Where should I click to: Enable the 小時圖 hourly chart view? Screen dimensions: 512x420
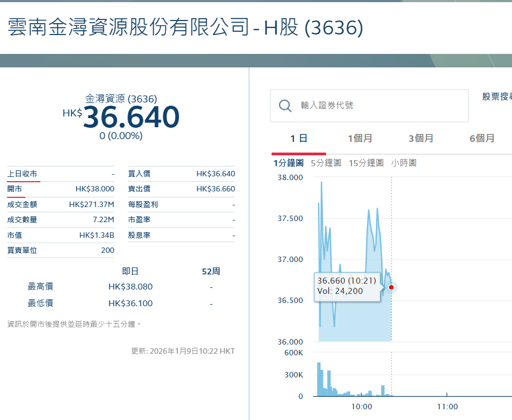[403, 162]
